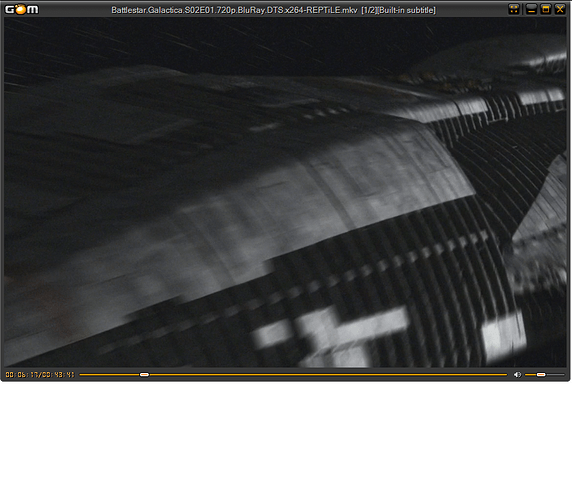The image size is (572, 500).
Task: Click the [Built-in subtitle] label in title
Action: point(407,10)
